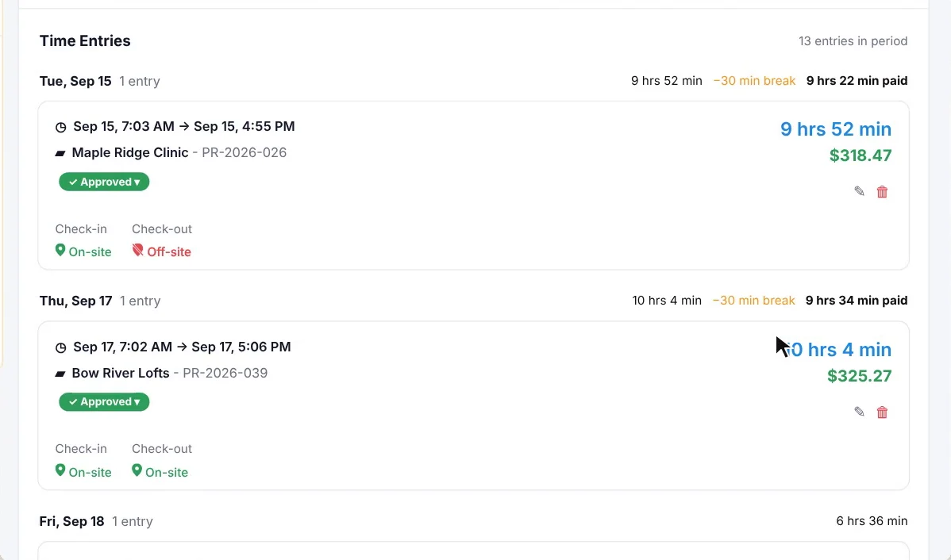
Task: Open the Maple Ridge Clinic project link
Action: click(130, 153)
